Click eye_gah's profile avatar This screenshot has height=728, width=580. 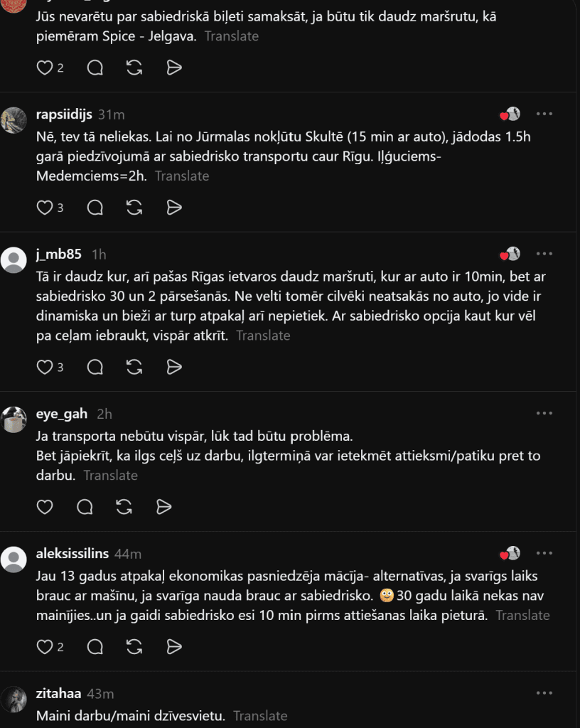pos(14,419)
